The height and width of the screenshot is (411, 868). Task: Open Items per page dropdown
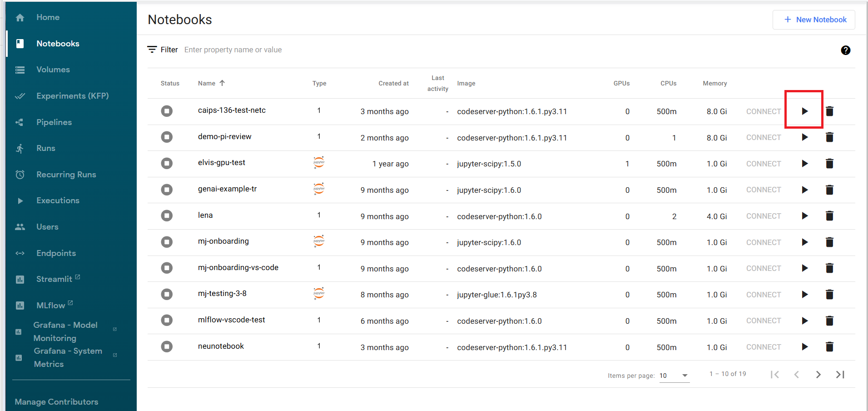click(674, 376)
